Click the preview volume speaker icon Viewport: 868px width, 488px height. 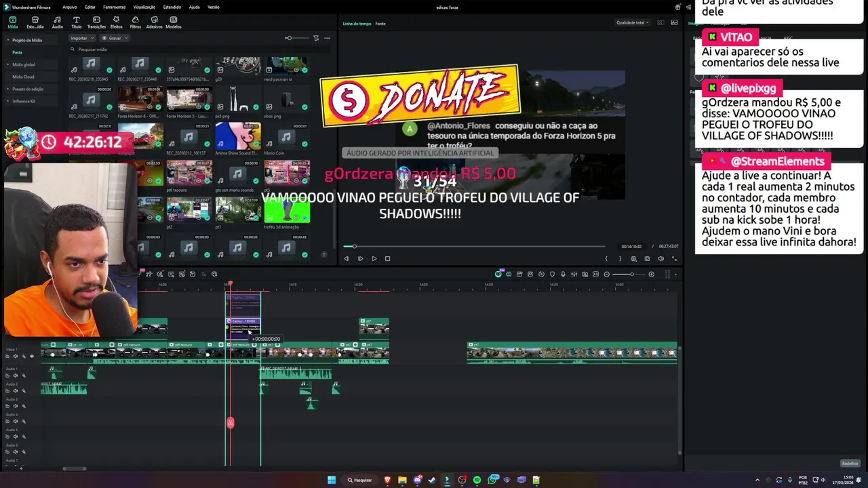(x=660, y=258)
